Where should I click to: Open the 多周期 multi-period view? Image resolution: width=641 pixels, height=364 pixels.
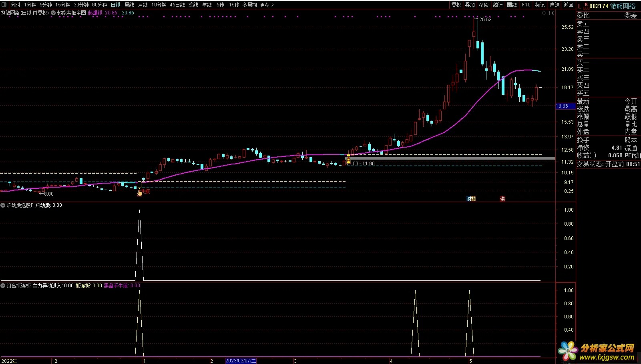coord(249,5)
